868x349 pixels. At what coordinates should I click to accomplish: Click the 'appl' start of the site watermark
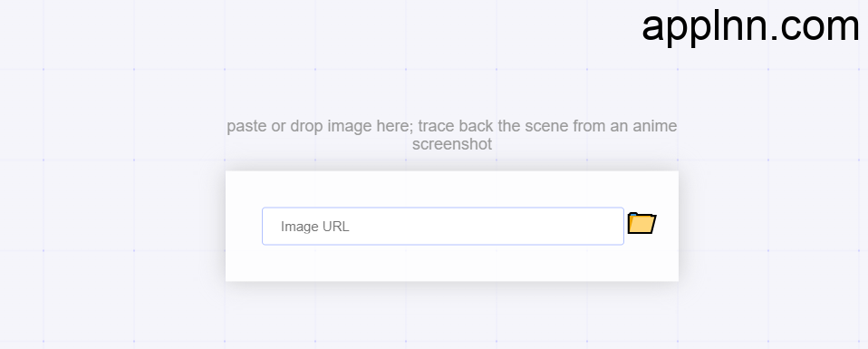(675, 26)
